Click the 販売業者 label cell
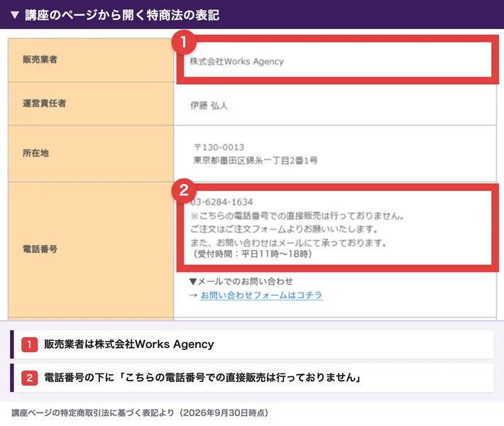The width and height of the screenshot is (504, 426). [x=91, y=60]
